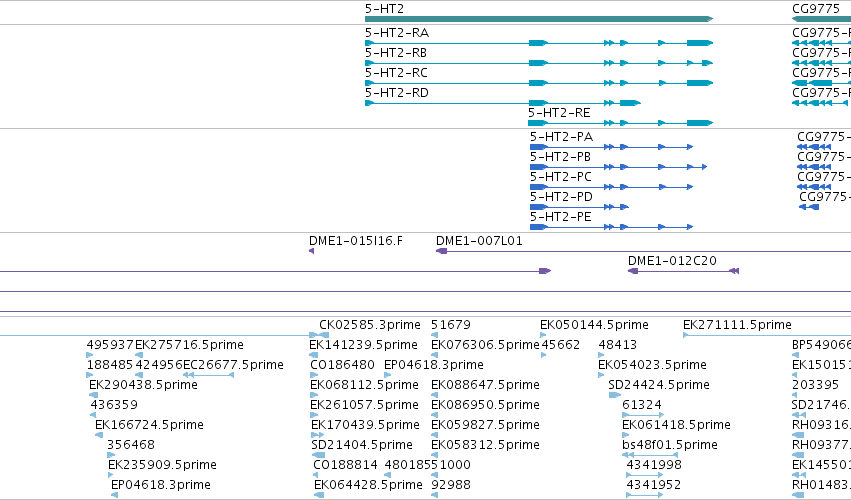Click the 188485 feature
Image resolution: width=851 pixels, height=500 pixels.
[90, 375]
